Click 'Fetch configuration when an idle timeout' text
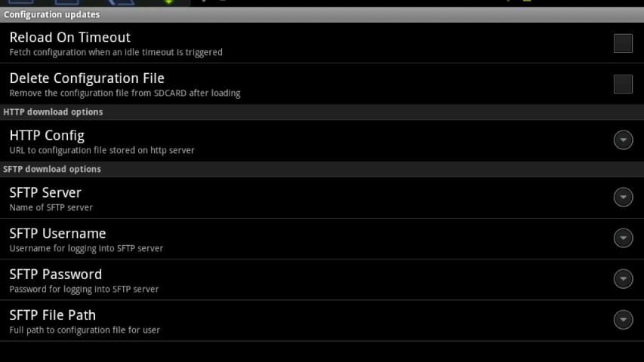The width and height of the screenshot is (644, 362). click(x=116, y=53)
